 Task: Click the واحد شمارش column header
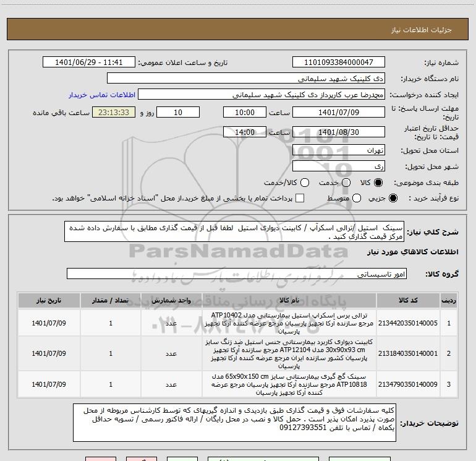[x=171, y=301]
